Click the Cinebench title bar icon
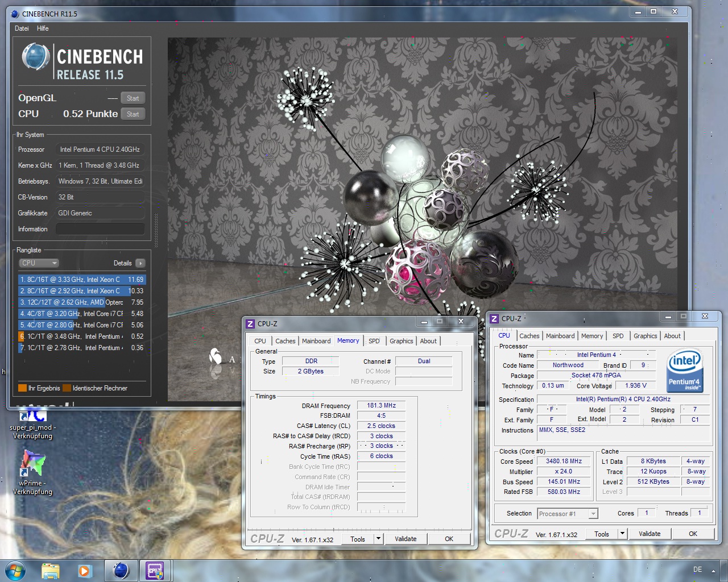728x582 pixels. (15, 14)
